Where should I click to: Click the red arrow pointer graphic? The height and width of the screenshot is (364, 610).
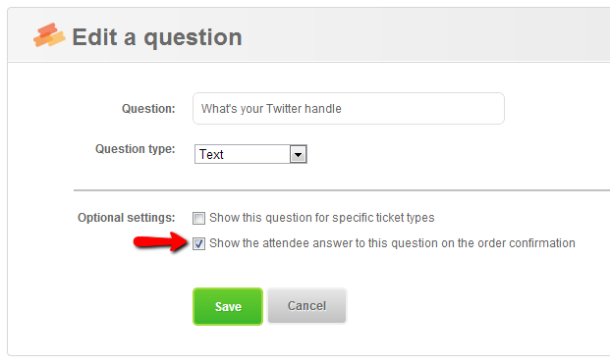(x=160, y=241)
